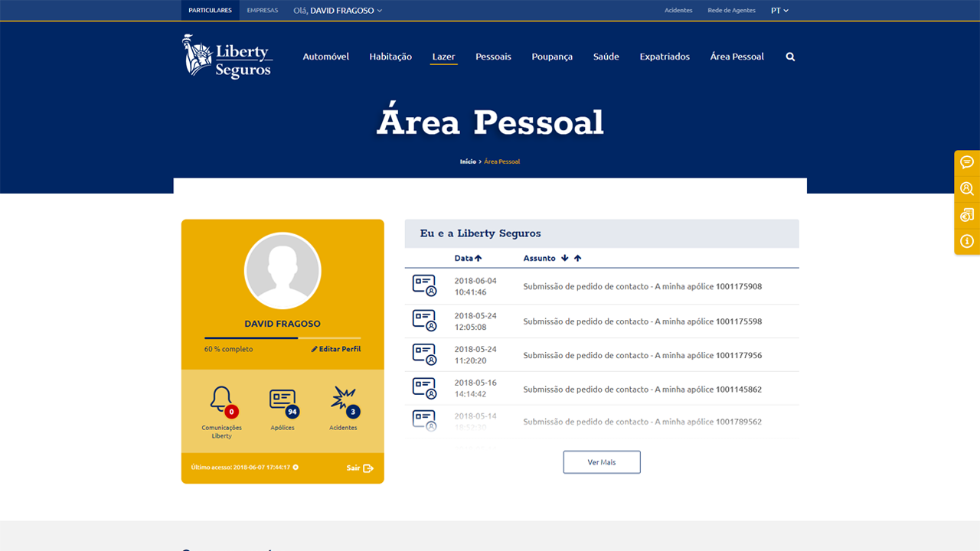
Task: Log out using the Sair button
Action: pyautogui.click(x=360, y=468)
